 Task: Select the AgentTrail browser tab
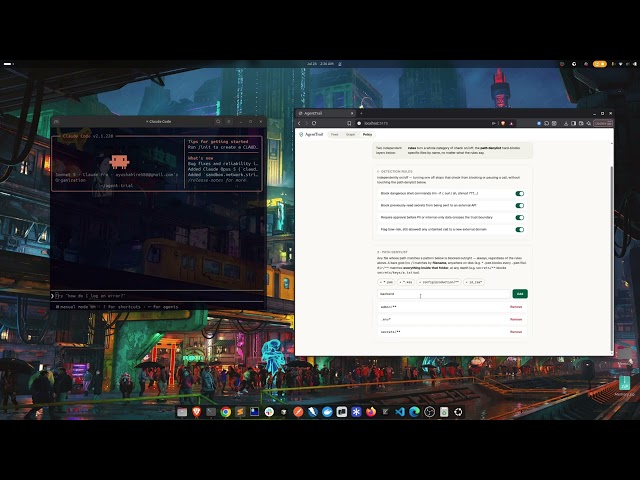325,113
